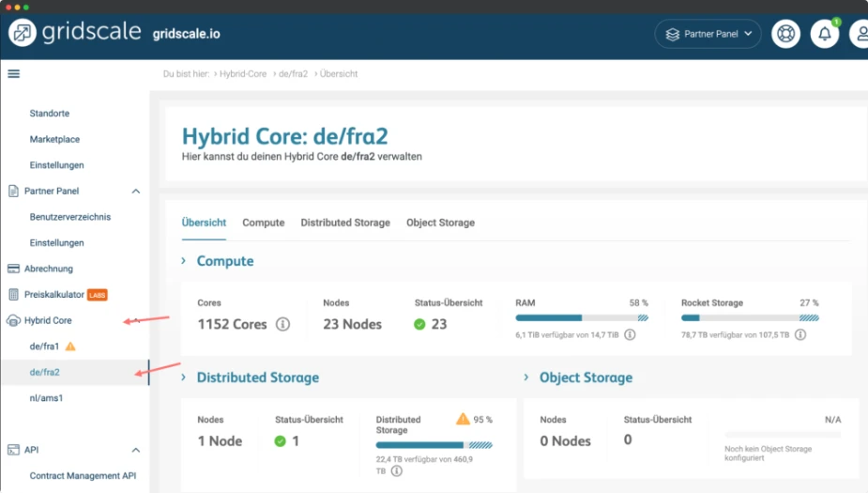The image size is (868, 493).
Task: Click the 1152 Cores value
Action: 233,324
